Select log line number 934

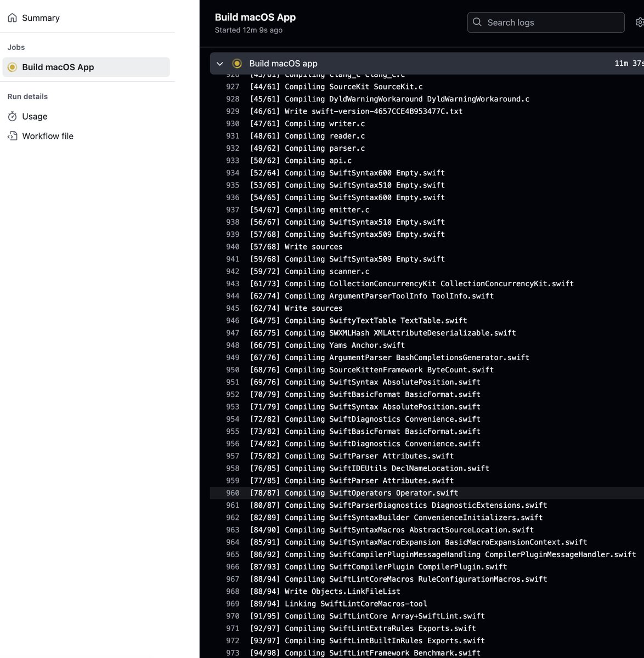click(233, 173)
